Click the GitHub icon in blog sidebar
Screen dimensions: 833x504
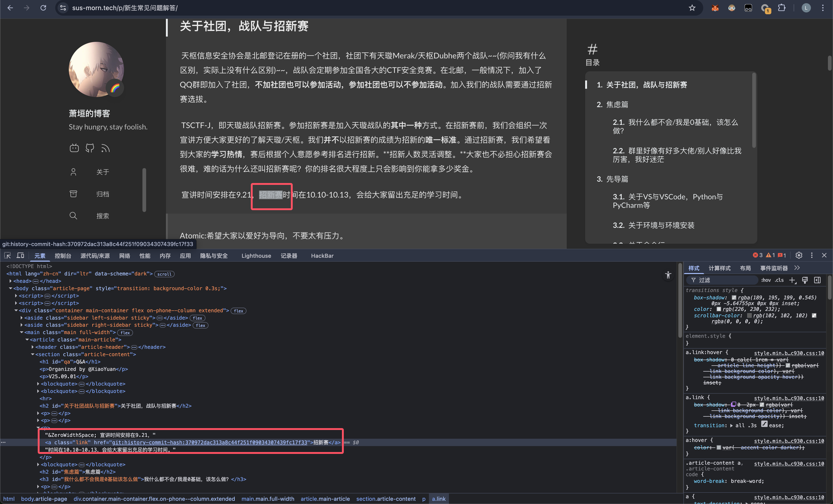point(90,148)
